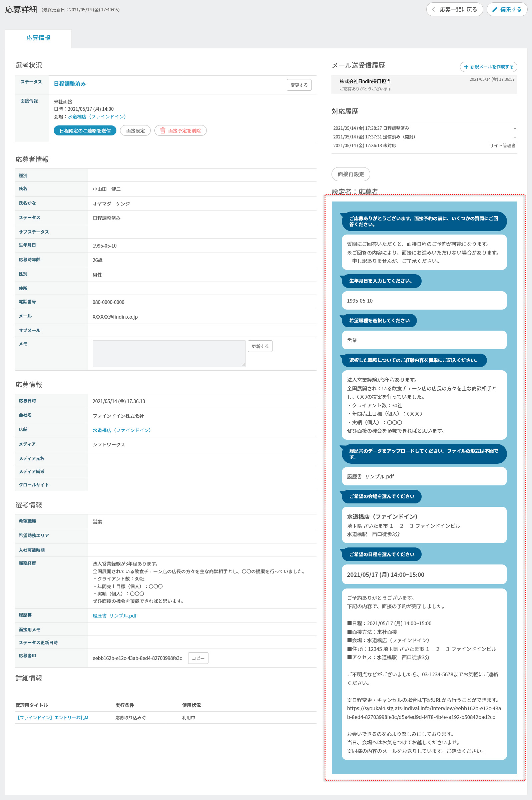532x800 pixels.
Task: Click the 面接再設定 button
Action: 351,174
